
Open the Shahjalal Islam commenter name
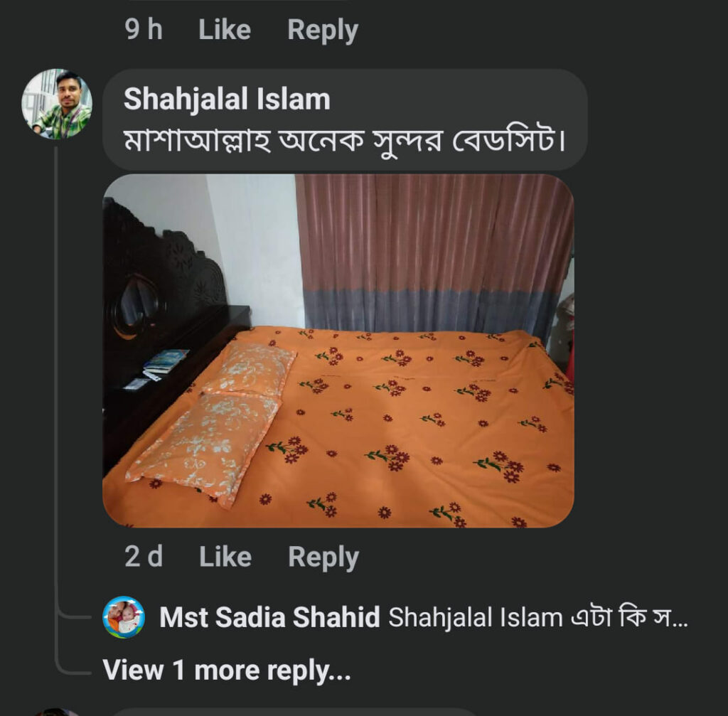point(227,100)
